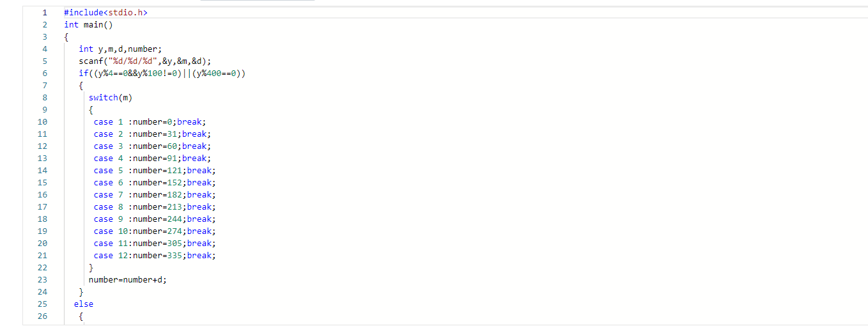Click the 'int y,m,d,number;' declaration
Viewport: 868px width, 333px height.
point(121,49)
